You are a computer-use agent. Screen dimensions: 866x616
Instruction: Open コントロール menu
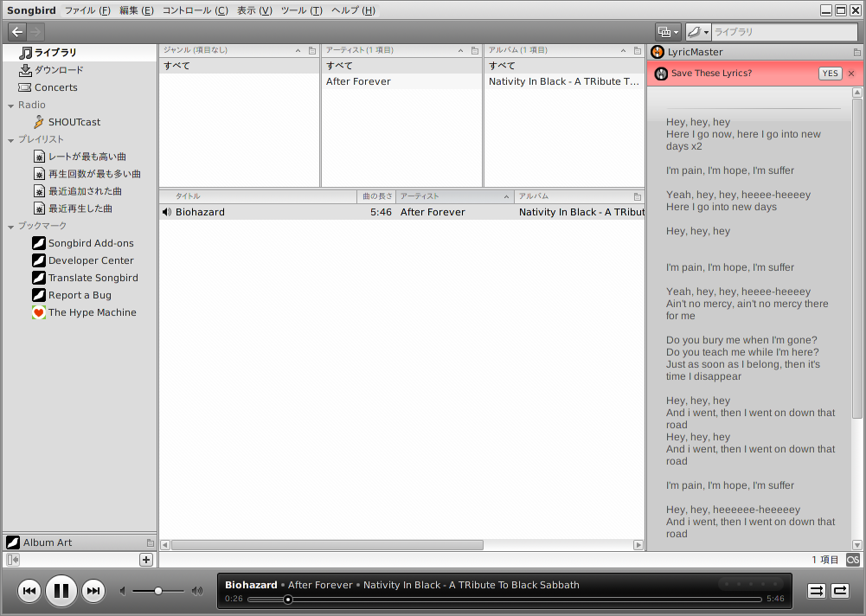195,10
